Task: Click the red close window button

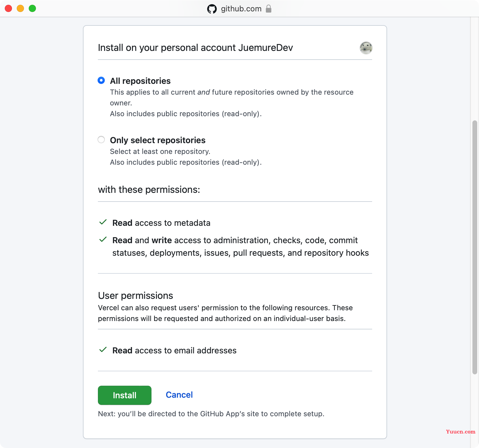Action: coord(8,8)
